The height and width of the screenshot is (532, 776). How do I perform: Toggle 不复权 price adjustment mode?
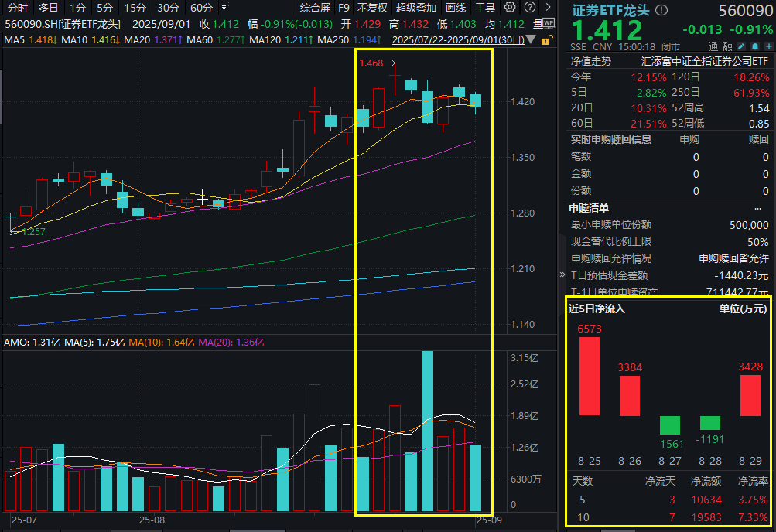point(372,8)
